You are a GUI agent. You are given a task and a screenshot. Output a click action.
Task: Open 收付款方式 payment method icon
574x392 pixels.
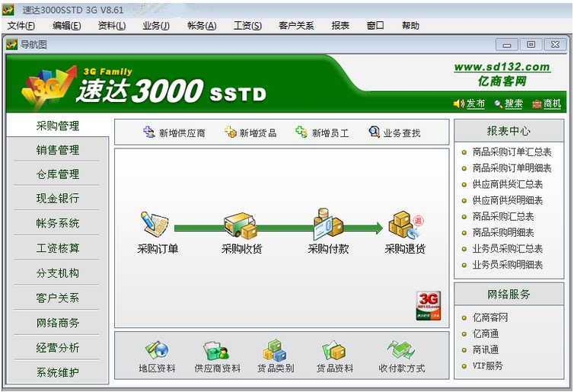click(x=401, y=350)
